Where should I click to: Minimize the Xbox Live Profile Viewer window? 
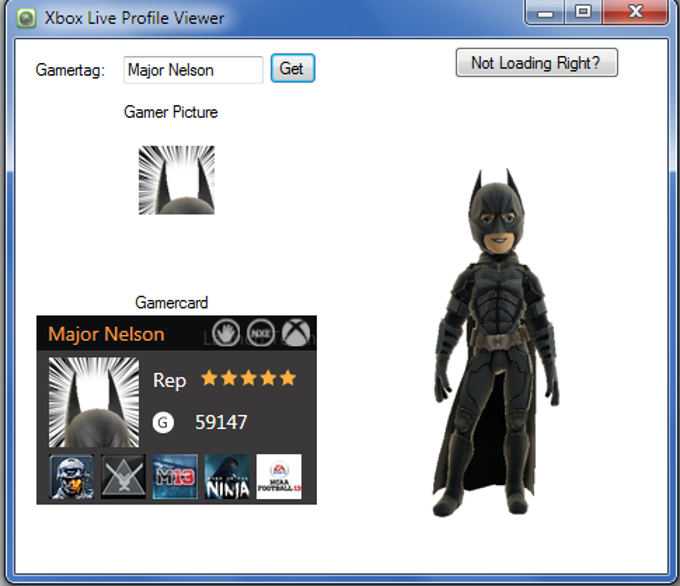click(545, 12)
